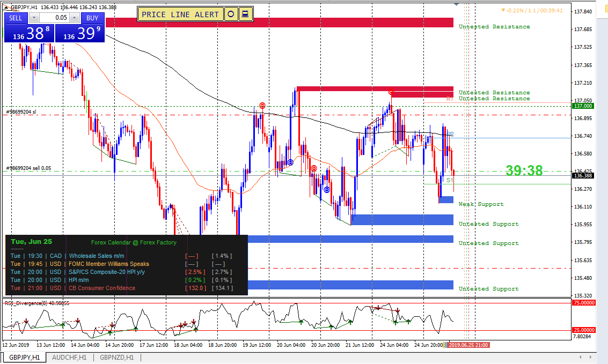Switch to the GBPNZD,H1 chart tab
The image size is (608, 364).
pyautogui.click(x=116, y=358)
